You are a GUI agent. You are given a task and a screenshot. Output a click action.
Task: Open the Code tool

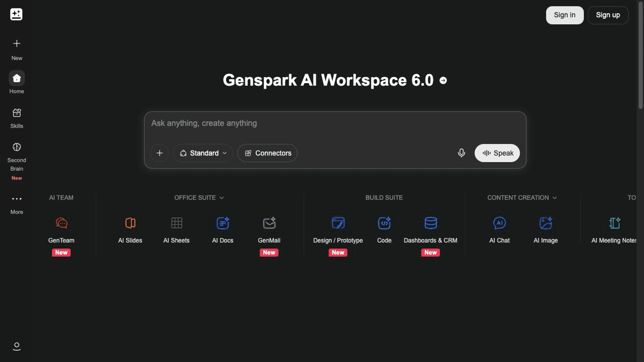pos(384,230)
